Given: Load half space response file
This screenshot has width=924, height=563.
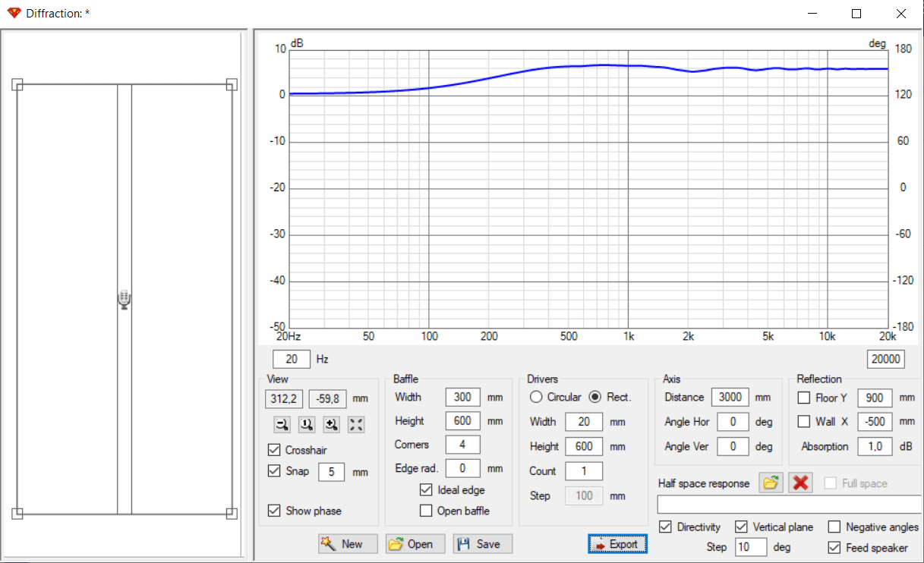Looking at the screenshot, I should click(x=771, y=483).
